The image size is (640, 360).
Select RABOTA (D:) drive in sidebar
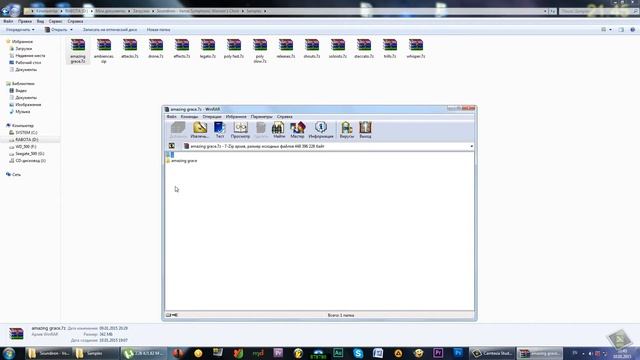[x=27, y=140]
